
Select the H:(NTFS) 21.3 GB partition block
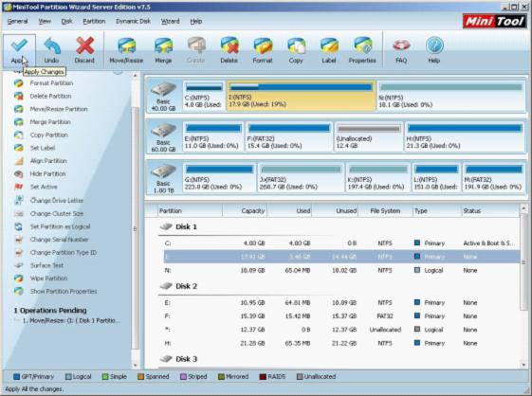coord(465,136)
